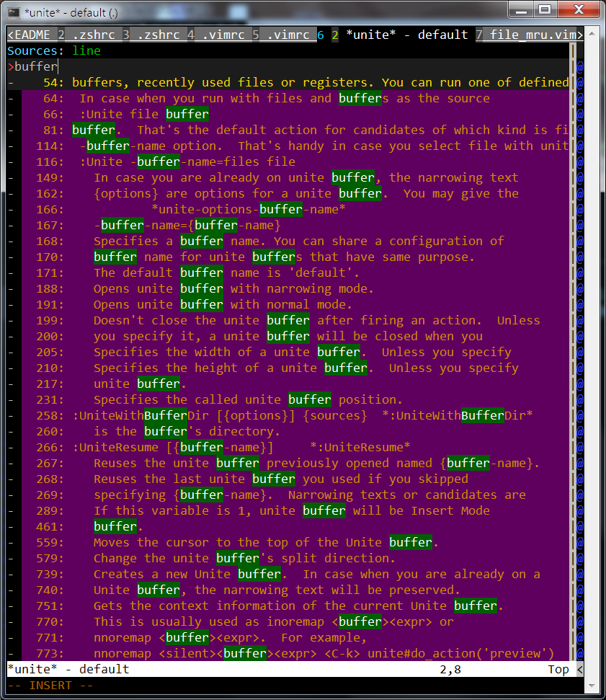Select candidate line 149 narrowing text

288,177
